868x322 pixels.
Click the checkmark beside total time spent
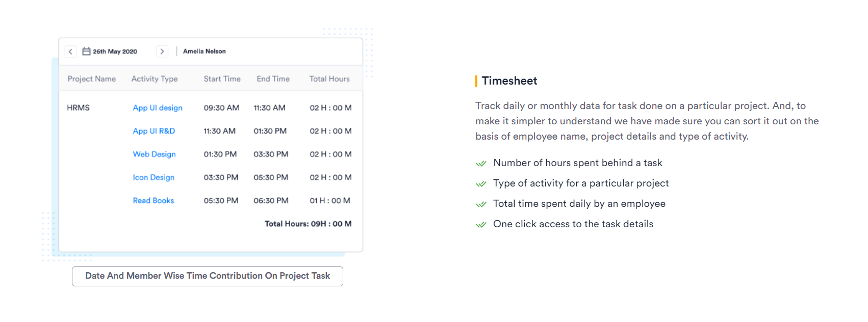tap(481, 204)
